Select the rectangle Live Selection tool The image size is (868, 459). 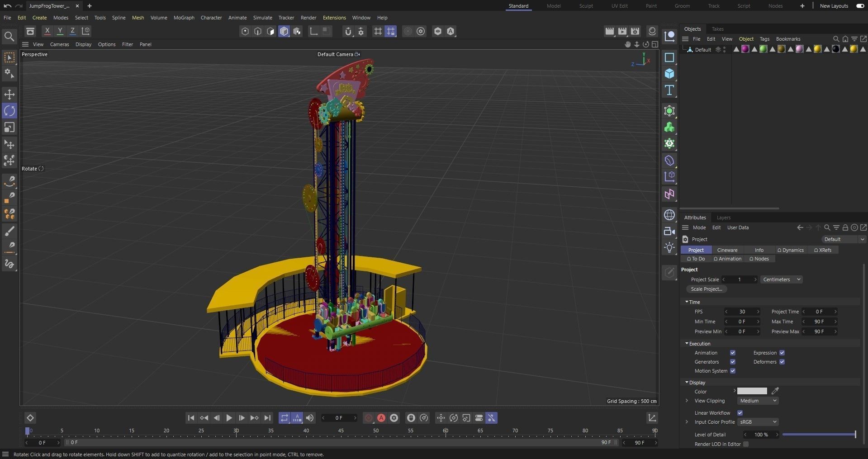9,57
